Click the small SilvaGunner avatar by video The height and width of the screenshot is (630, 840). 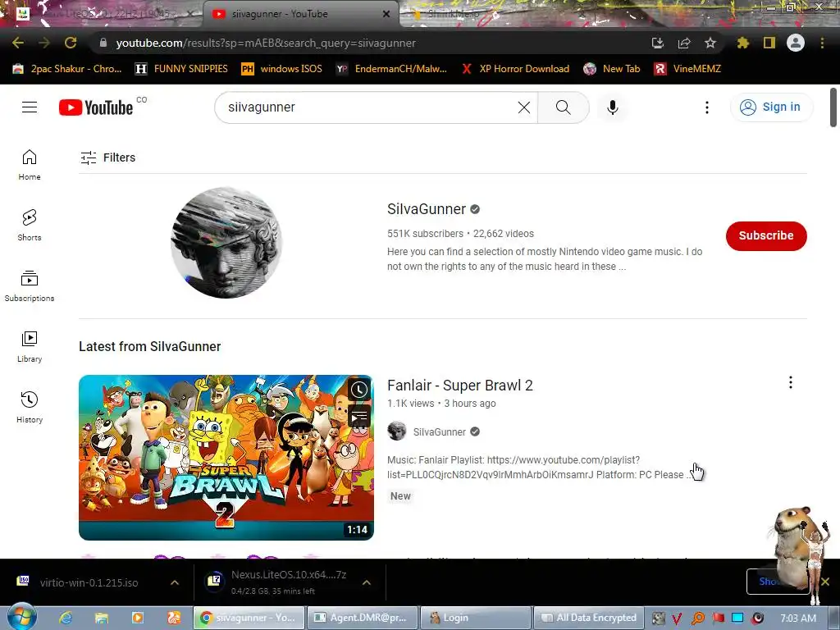point(397,431)
